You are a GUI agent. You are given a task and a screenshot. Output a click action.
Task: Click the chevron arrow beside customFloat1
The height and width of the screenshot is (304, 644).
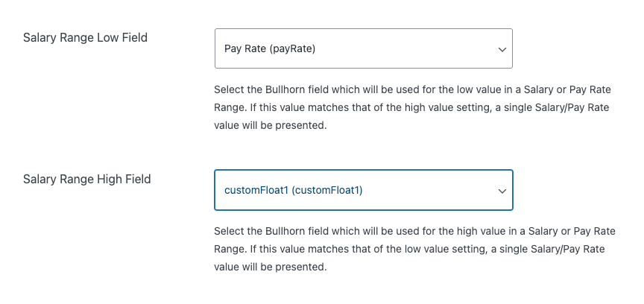pyautogui.click(x=502, y=191)
